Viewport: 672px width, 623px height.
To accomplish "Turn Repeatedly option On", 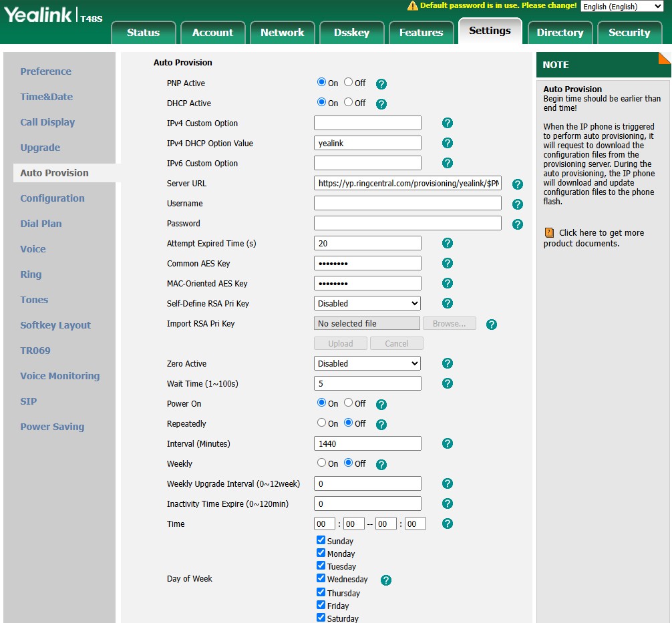I will 322,423.
